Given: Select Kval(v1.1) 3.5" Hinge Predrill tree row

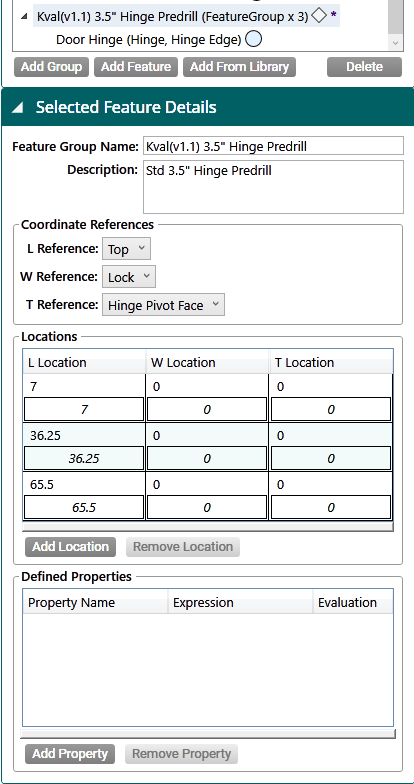Looking at the screenshot, I should [186, 16].
